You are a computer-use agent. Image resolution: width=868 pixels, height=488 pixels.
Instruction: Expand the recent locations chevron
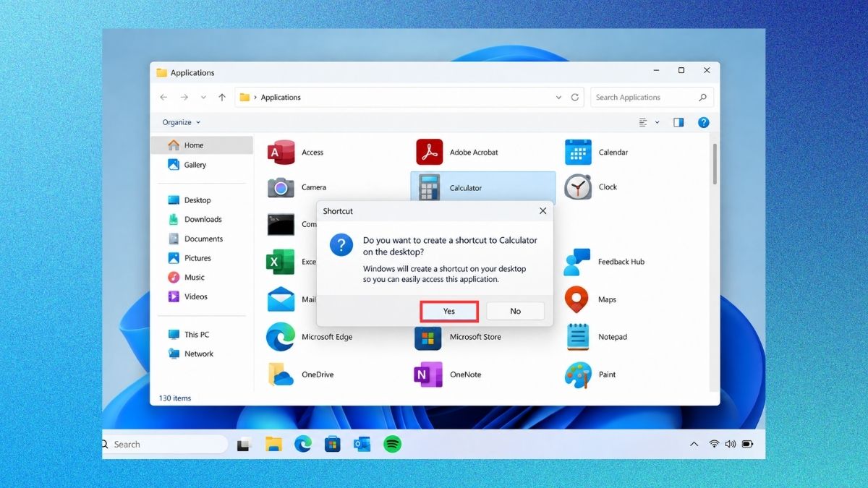pyautogui.click(x=203, y=97)
